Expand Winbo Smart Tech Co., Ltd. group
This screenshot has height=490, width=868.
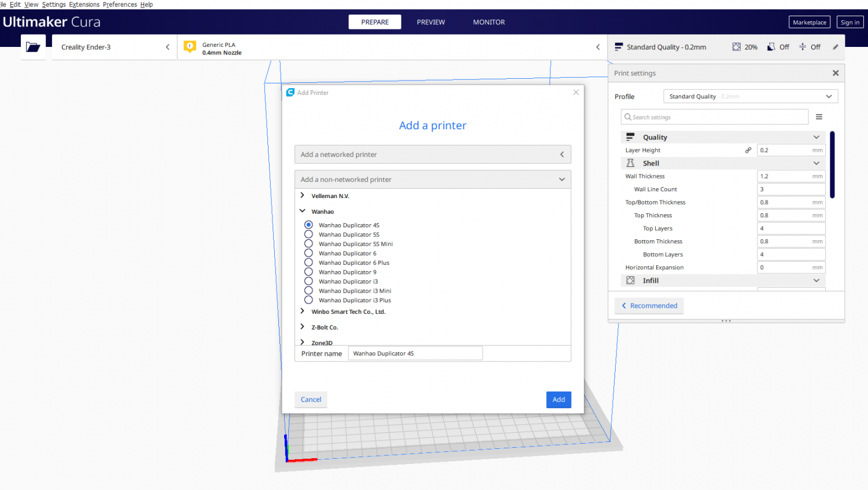click(302, 312)
